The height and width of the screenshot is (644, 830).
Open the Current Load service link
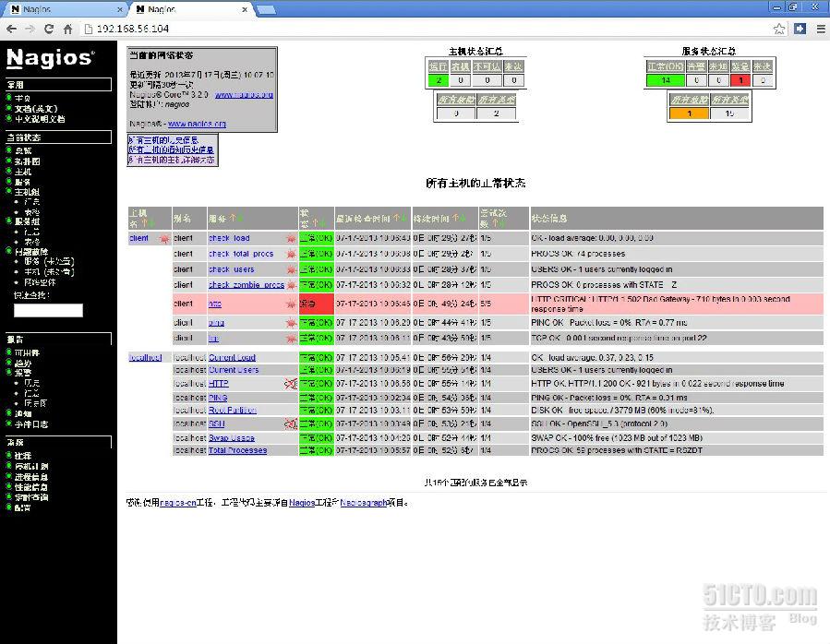232,358
